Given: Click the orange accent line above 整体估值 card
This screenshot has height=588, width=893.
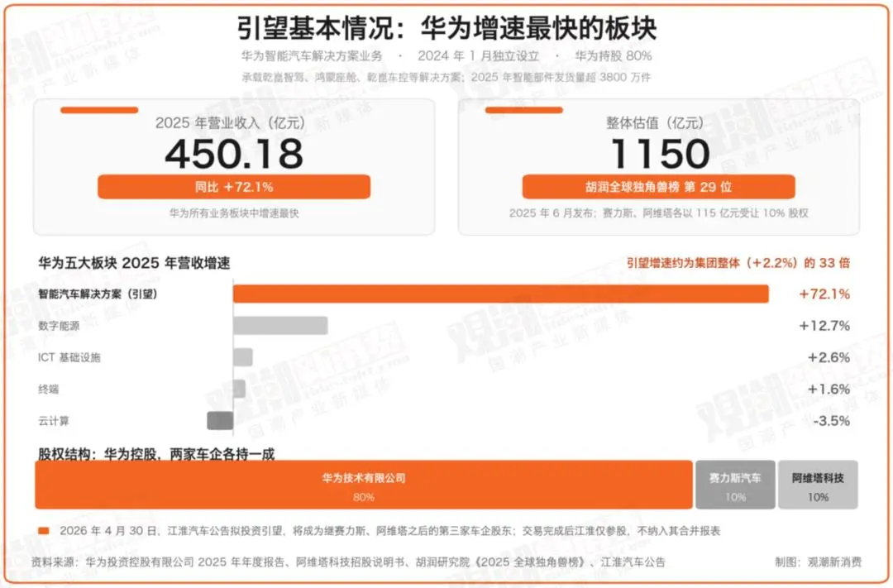Looking at the screenshot, I should click(524, 110).
